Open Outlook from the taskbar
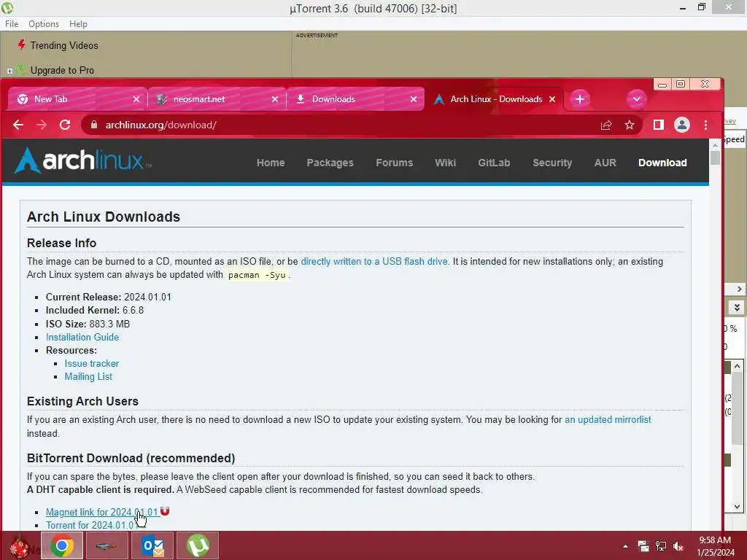Viewport: 747px width, 560px height. [152, 545]
